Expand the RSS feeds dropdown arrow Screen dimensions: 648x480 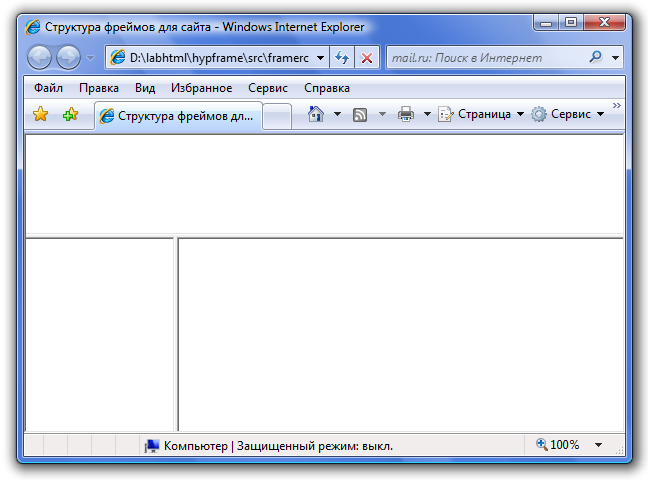pos(382,114)
